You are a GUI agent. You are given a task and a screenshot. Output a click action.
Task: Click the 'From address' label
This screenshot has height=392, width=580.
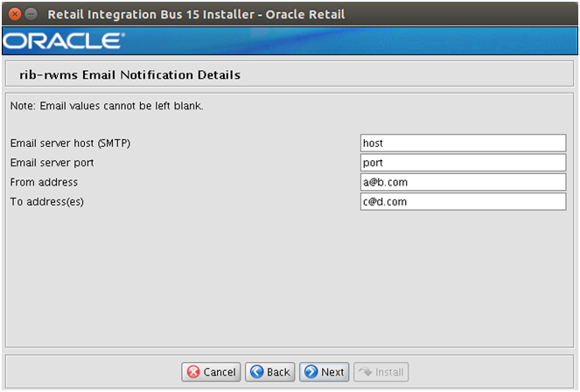[x=44, y=182]
